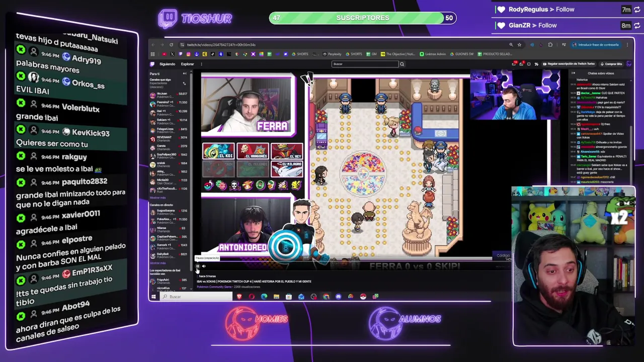Mute the video volume icon
The height and width of the screenshot is (362, 644).
pos(204,266)
